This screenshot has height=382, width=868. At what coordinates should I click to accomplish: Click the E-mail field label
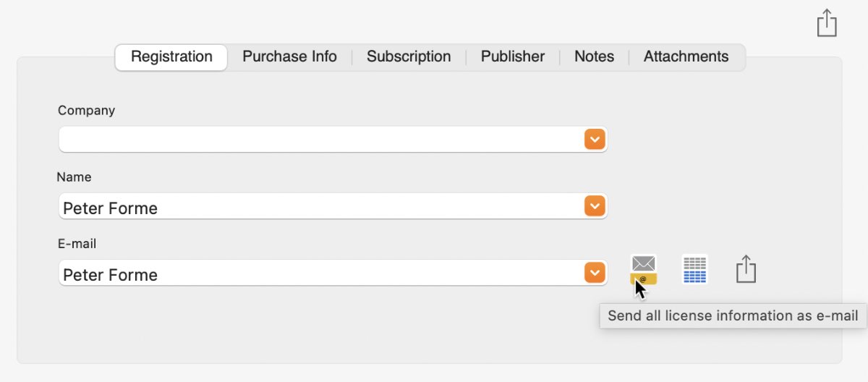point(77,244)
